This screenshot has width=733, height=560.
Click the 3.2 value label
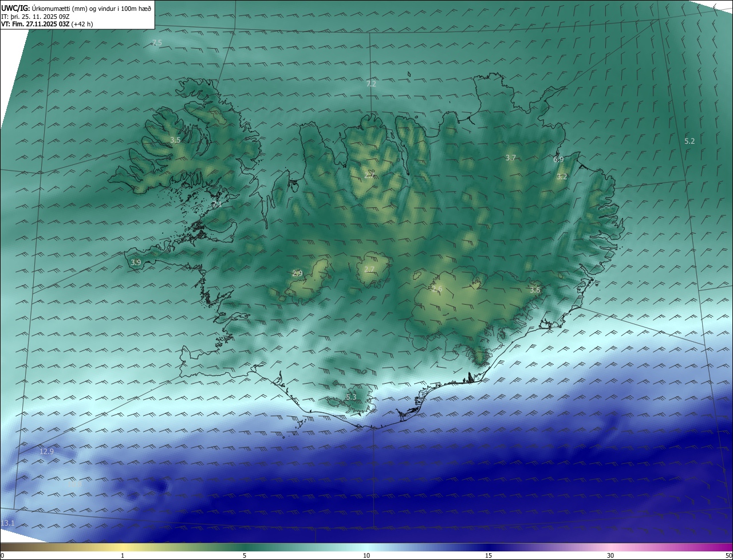coord(562,176)
